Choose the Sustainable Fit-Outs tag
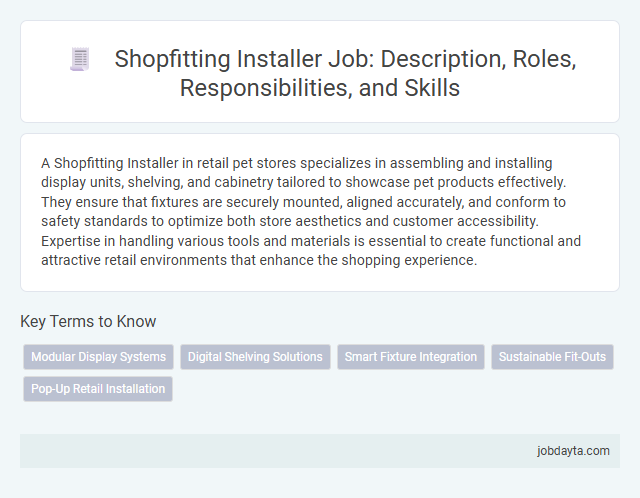 click(552, 357)
